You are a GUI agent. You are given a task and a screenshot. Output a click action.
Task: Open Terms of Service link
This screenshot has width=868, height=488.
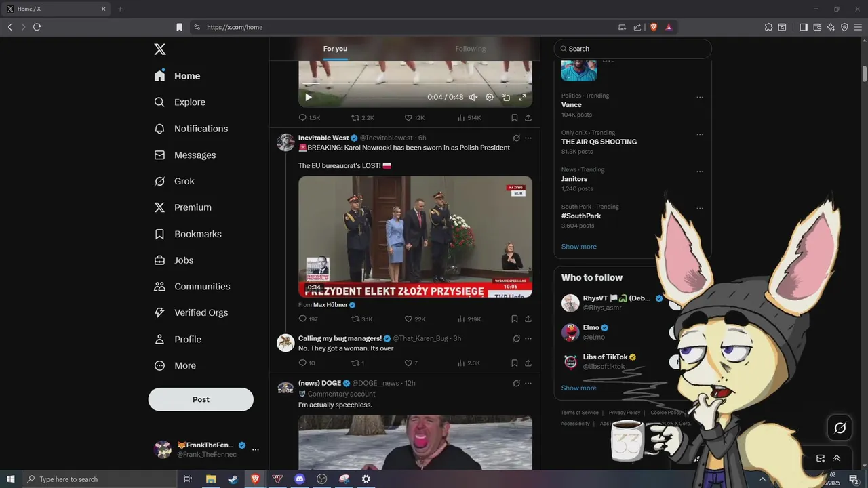click(x=580, y=413)
